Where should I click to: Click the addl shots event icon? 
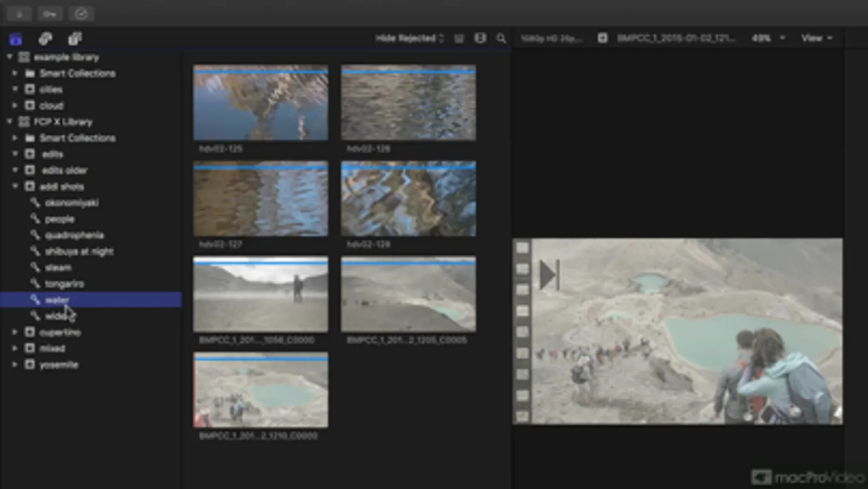click(30, 186)
